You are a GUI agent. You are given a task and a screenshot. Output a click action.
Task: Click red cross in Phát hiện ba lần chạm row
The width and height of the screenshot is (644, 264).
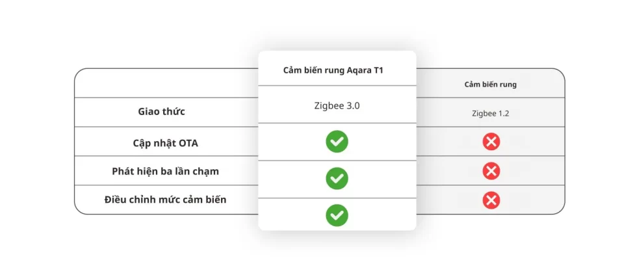point(491,171)
